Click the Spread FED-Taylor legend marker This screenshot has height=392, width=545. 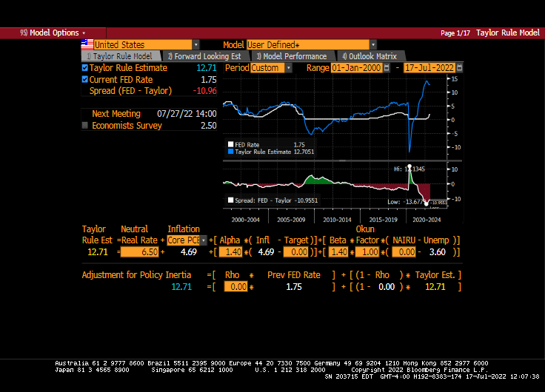click(230, 200)
